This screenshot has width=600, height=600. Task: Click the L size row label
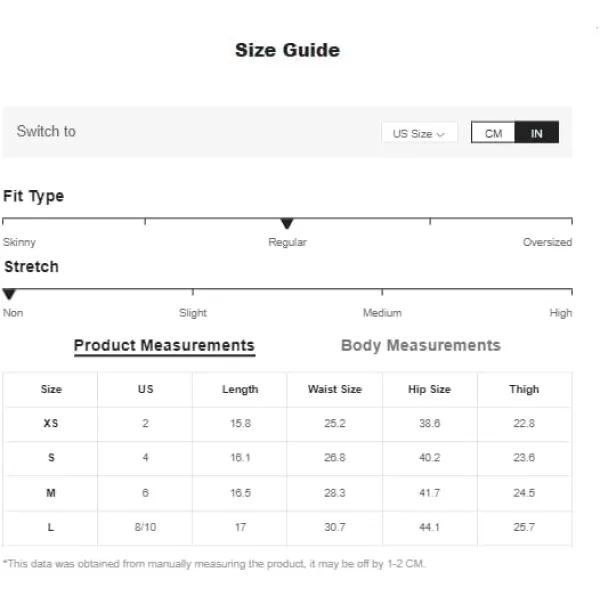click(x=51, y=527)
